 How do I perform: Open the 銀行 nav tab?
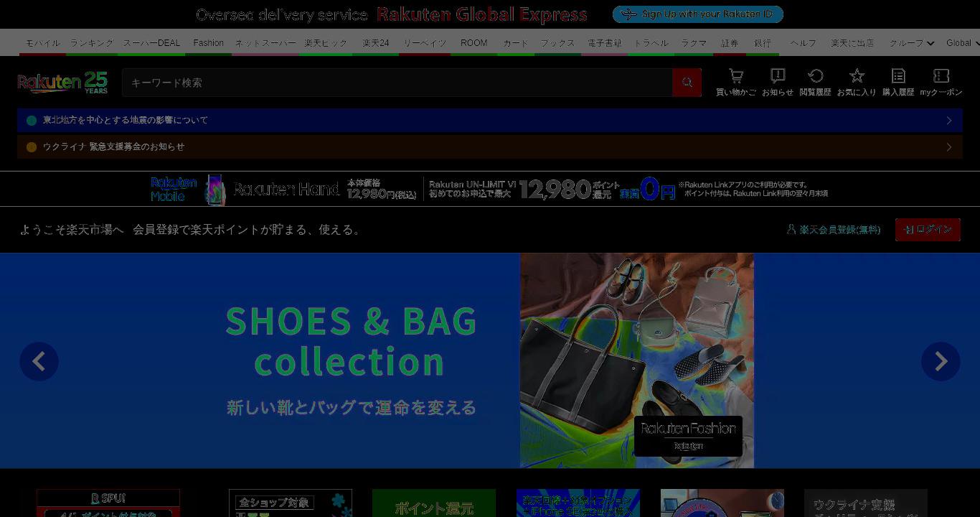pyautogui.click(x=763, y=43)
